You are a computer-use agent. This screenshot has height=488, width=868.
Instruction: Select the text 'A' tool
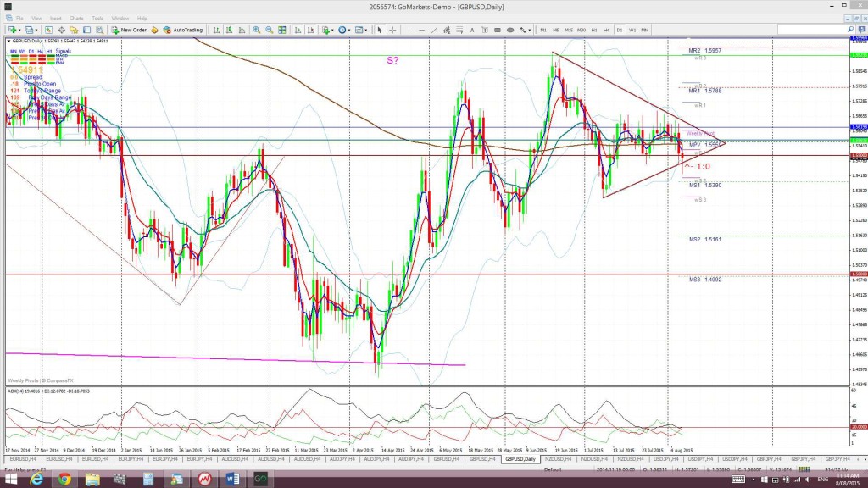coord(472,30)
